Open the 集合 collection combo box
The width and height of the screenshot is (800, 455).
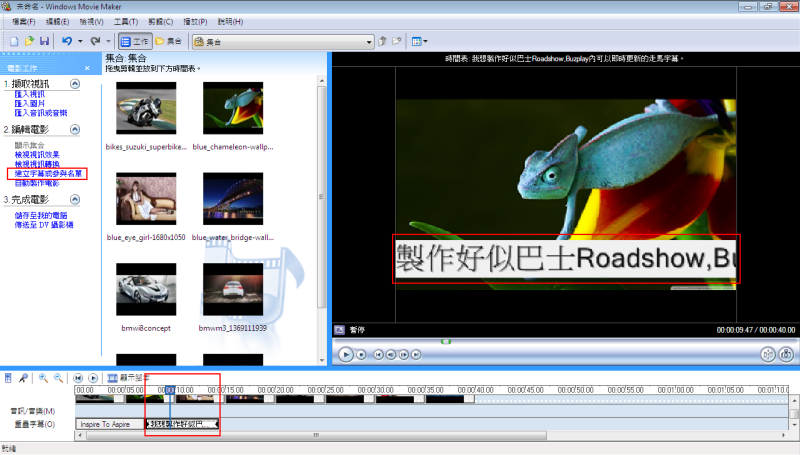coord(283,42)
